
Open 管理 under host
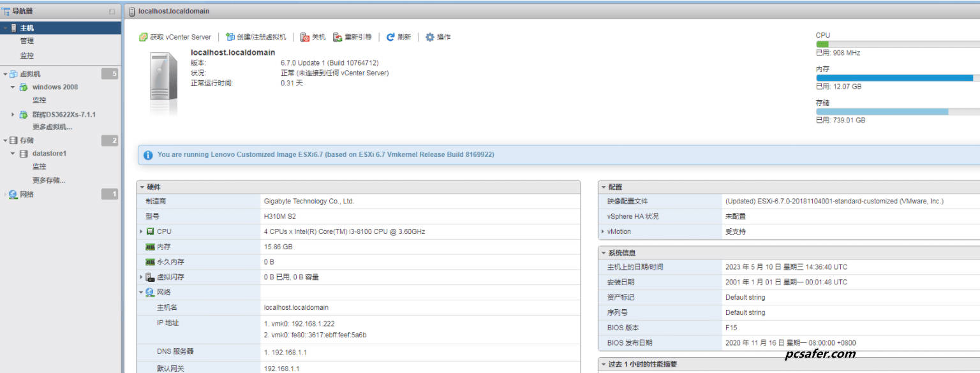pos(27,41)
